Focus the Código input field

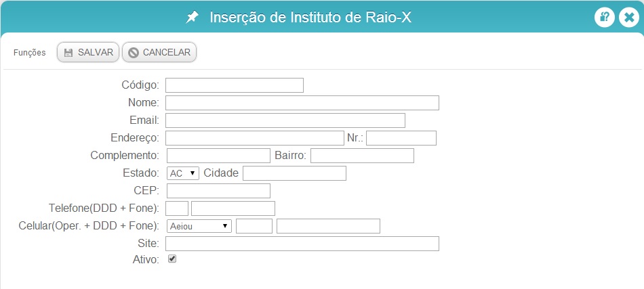point(235,85)
